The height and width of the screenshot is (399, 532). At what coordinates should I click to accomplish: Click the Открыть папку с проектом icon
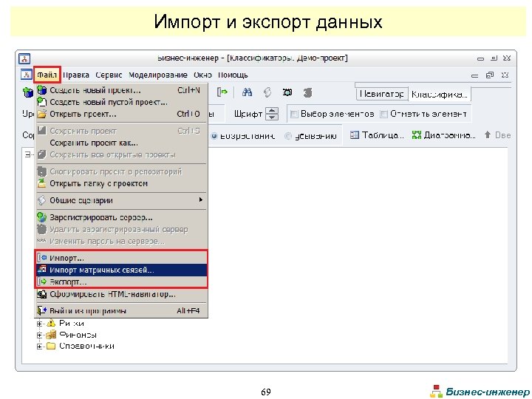41,183
